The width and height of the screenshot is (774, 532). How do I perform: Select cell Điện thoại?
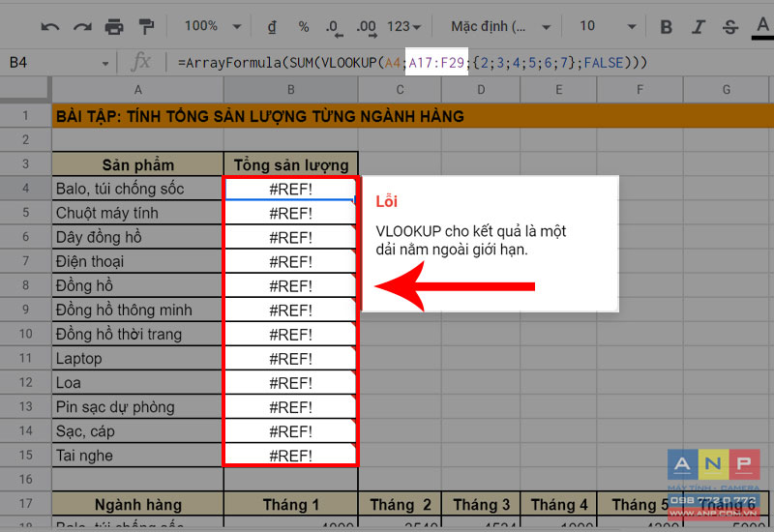(x=137, y=261)
